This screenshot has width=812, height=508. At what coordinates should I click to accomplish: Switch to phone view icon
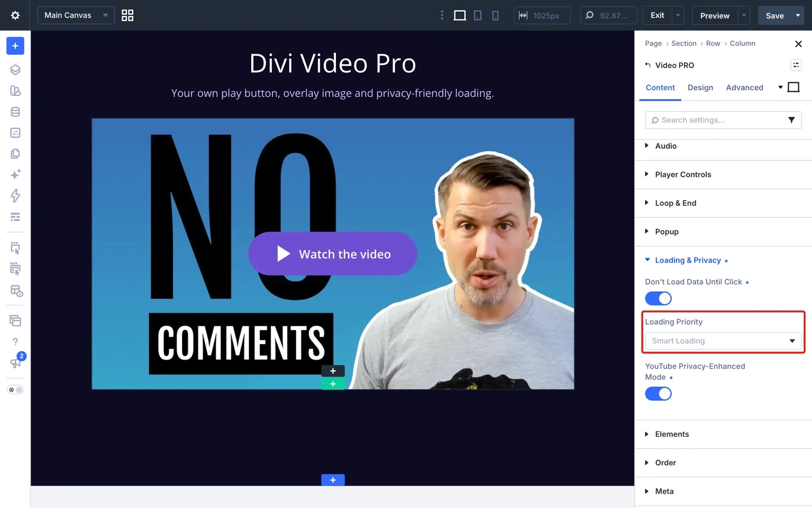[495, 15]
